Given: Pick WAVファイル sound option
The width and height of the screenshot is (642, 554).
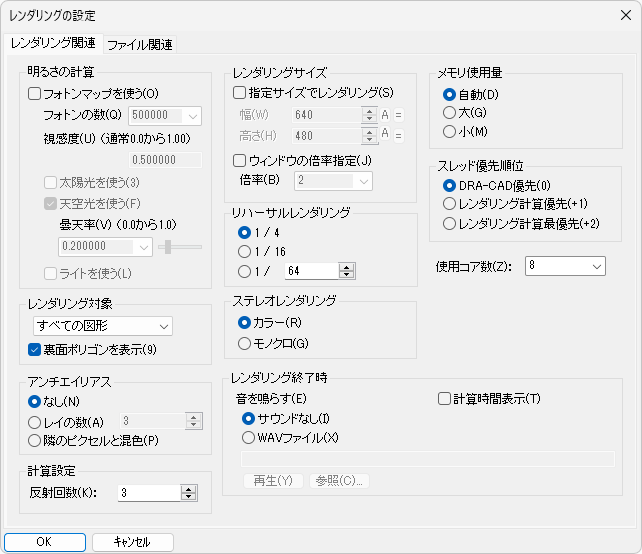Looking at the screenshot, I should click(x=249, y=436).
